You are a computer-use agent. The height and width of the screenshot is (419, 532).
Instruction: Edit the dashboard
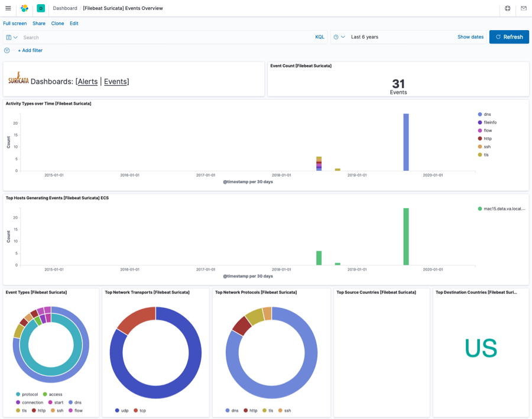[x=74, y=24]
